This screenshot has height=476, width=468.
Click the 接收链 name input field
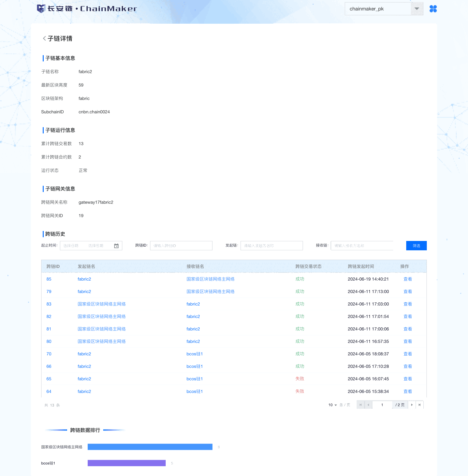362,246
